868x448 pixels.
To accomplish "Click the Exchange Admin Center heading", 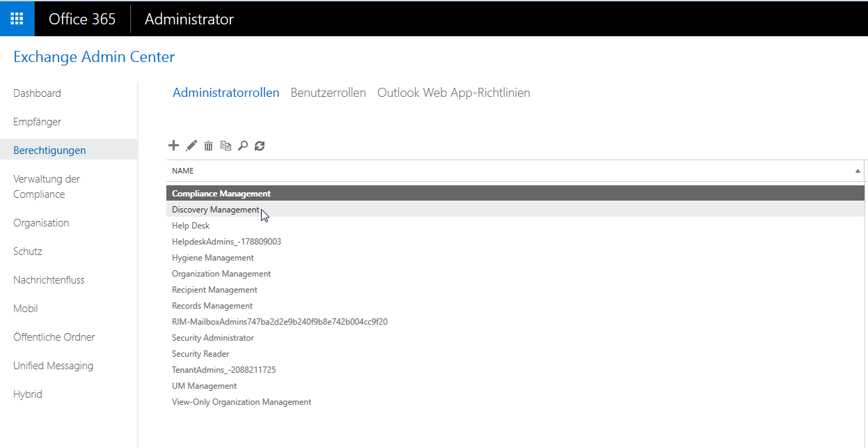I will pyautogui.click(x=94, y=56).
